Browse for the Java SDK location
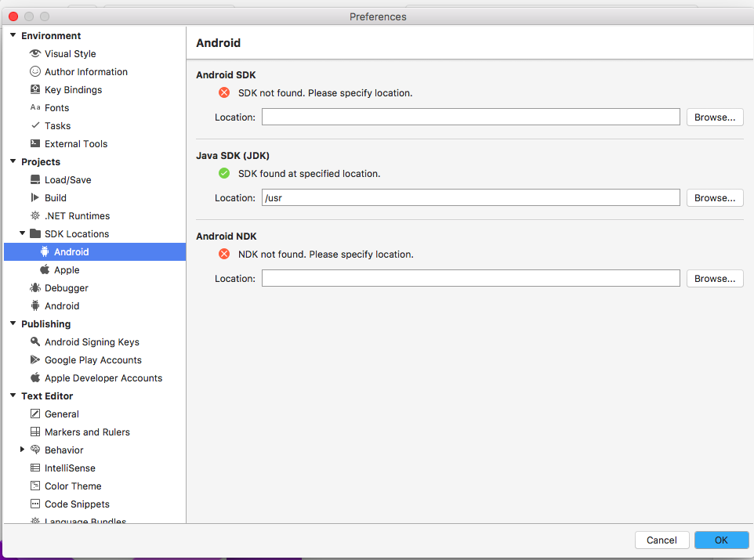Viewport: 754px width, 560px height. pos(715,197)
